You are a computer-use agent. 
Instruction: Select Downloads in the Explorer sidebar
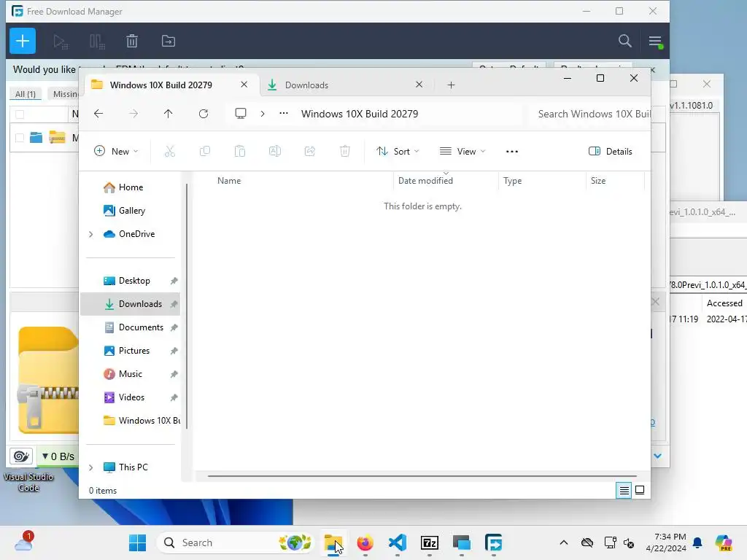[130, 304]
